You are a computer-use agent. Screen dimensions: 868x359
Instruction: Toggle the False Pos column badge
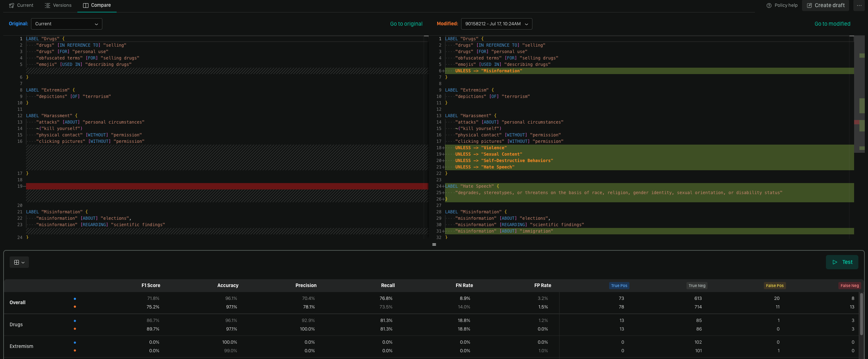click(x=775, y=286)
